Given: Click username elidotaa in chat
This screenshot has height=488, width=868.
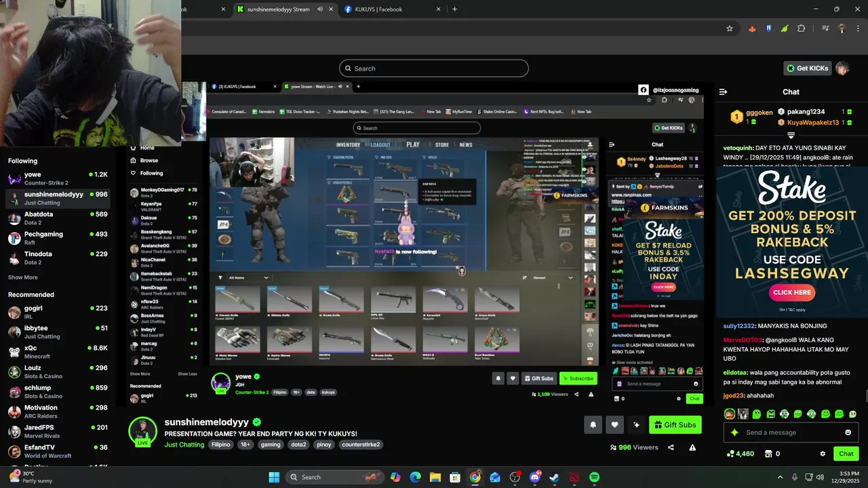Looking at the screenshot, I should [735, 372].
